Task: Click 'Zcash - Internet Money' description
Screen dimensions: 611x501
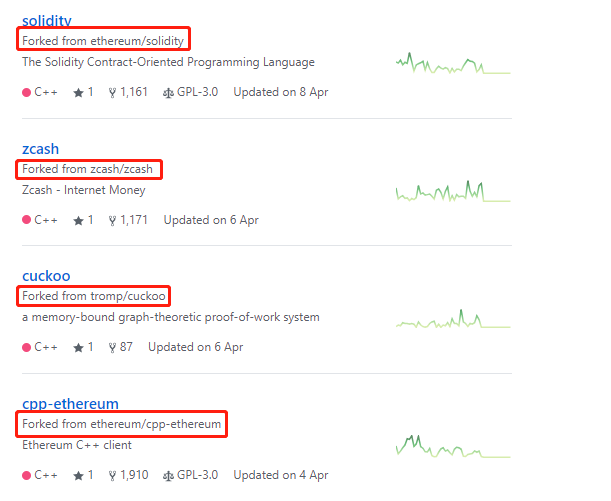Action: [x=84, y=190]
